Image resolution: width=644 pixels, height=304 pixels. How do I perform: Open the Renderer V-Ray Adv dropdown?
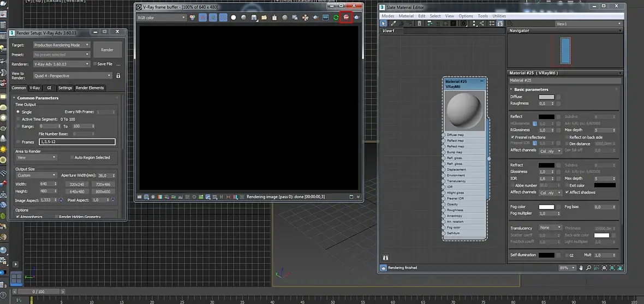tap(61, 64)
